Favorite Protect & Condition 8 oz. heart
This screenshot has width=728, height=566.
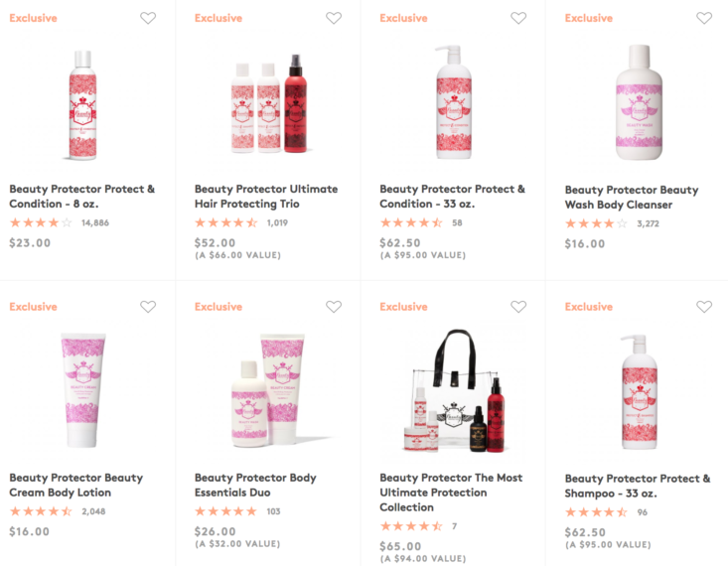tap(148, 18)
